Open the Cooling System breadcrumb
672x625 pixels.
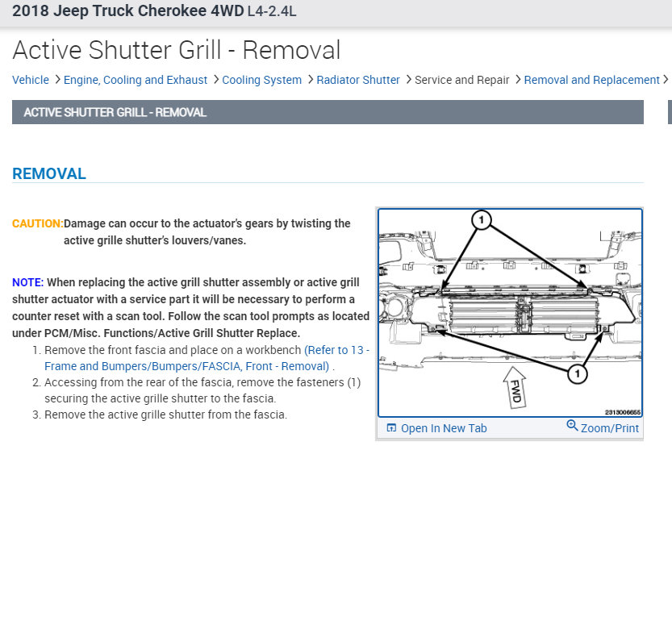(262, 80)
